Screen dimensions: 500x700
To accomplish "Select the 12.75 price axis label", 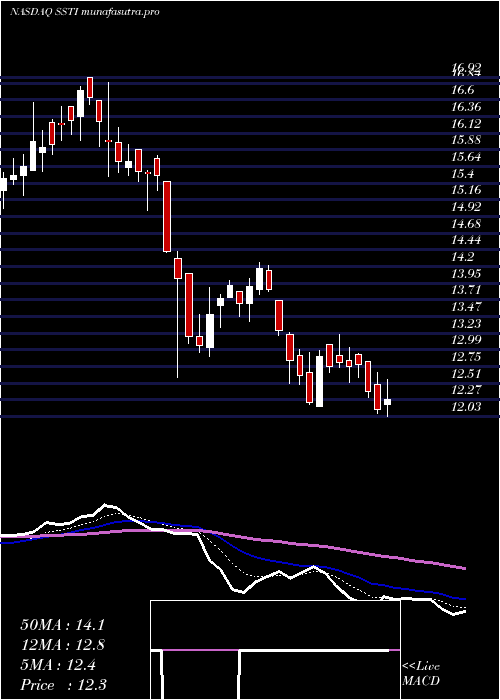I will 466,357.
